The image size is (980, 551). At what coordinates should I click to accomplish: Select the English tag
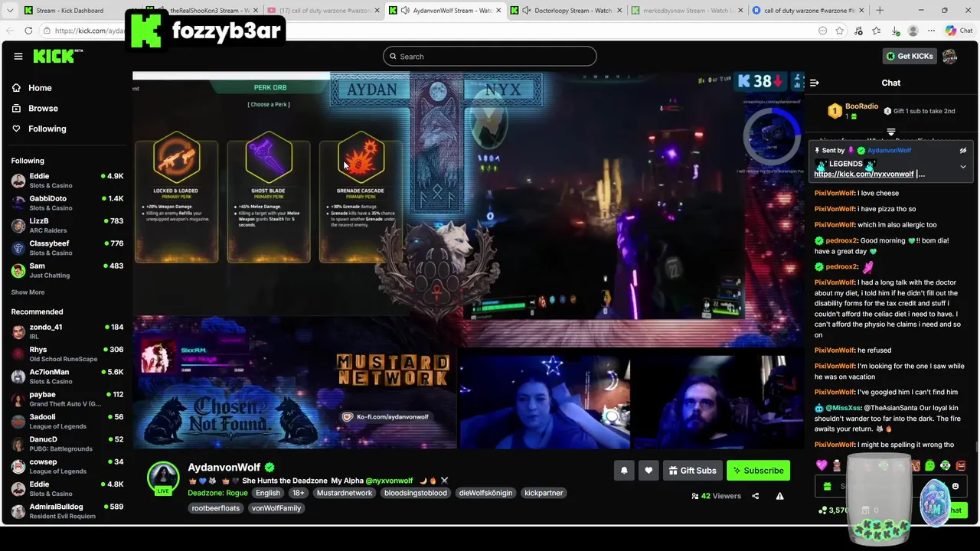[x=268, y=493]
